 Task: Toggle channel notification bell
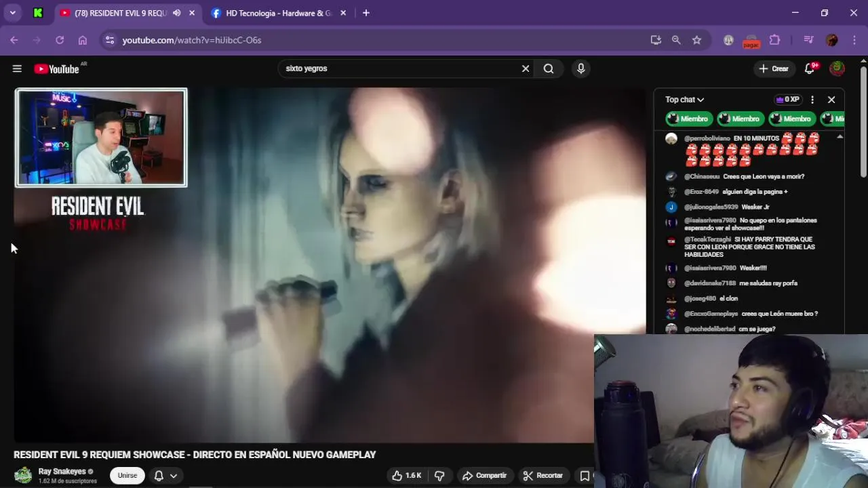[159, 476]
